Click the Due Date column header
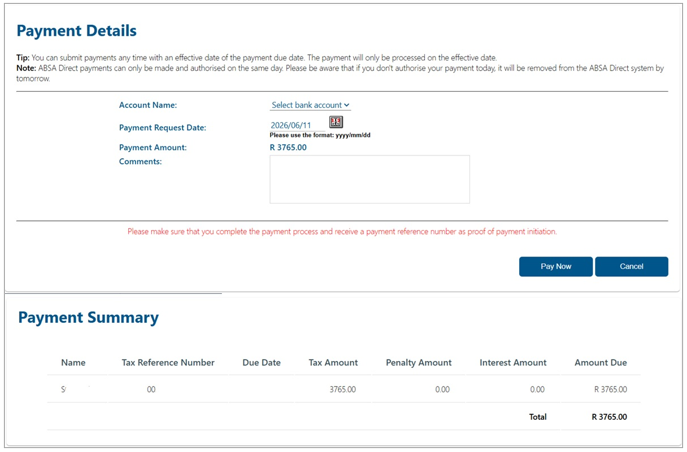The image size is (687, 452). (x=262, y=363)
